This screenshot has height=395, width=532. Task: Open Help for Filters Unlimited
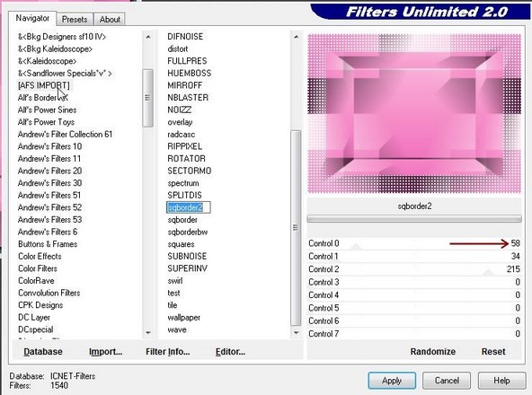coord(501,381)
